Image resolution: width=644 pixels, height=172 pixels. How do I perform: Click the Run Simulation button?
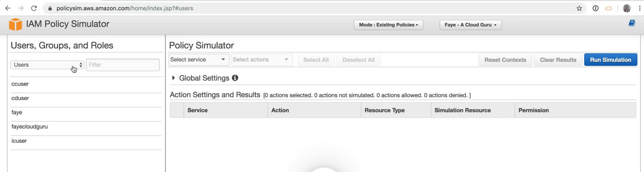tap(610, 60)
